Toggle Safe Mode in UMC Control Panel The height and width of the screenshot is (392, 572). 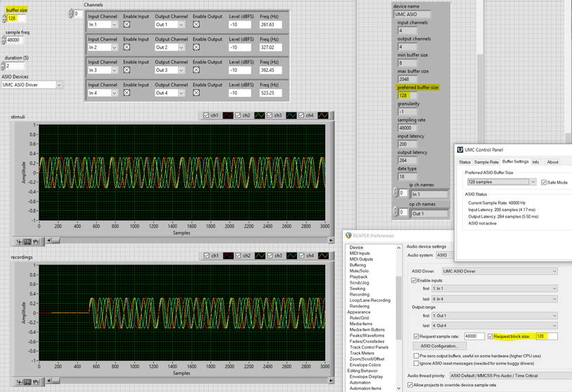[544, 182]
